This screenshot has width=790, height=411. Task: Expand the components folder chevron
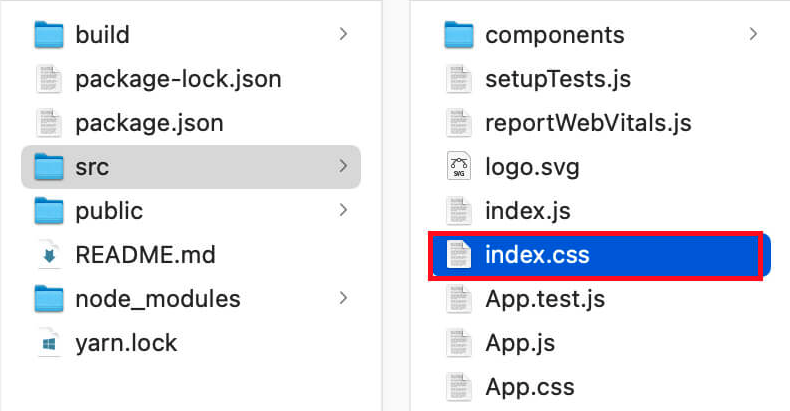[x=753, y=34]
